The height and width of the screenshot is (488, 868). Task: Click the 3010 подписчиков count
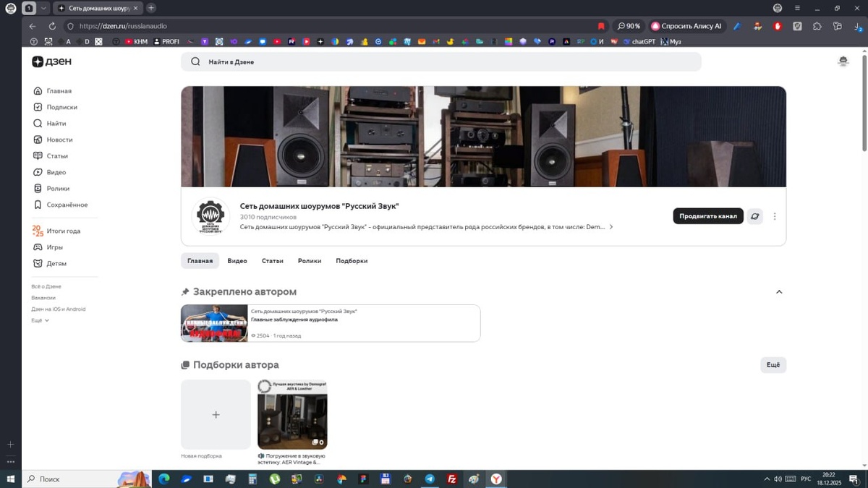pyautogui.click(x=268, y=217)
